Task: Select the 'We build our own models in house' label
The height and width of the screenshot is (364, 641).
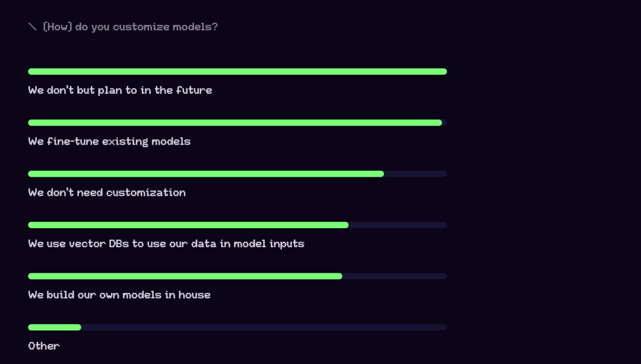Action: pyautogui.click(x=119, y=295)
